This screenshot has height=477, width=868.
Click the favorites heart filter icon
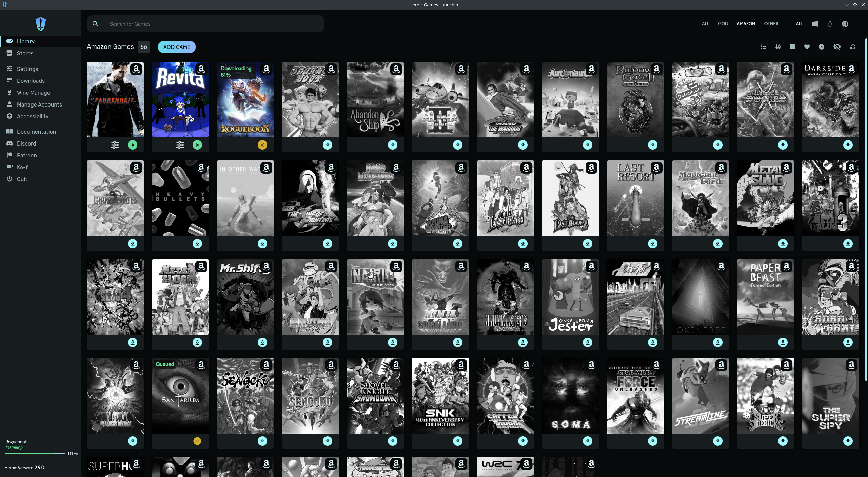[807, 46]
